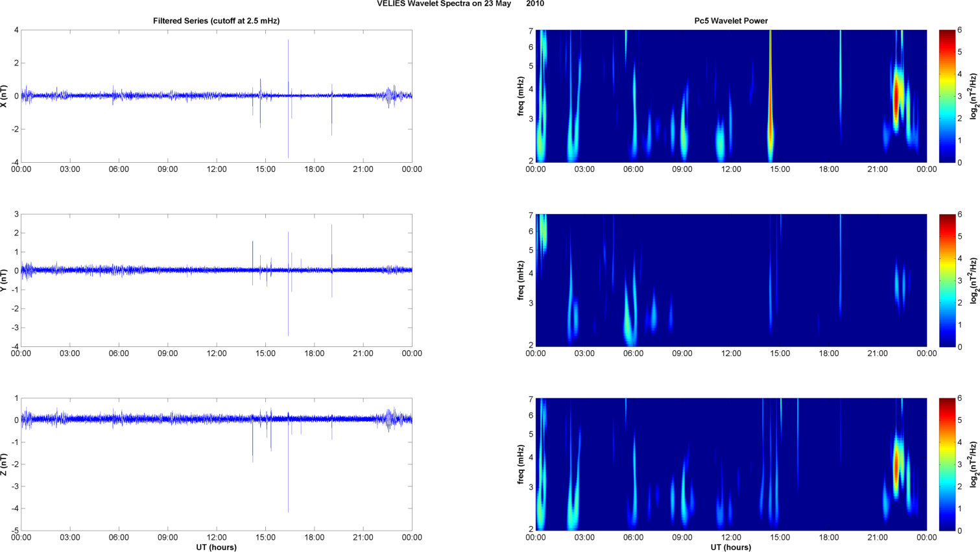
Task: Click the X component filtered series plot
Action: click(x=217, y=96)
